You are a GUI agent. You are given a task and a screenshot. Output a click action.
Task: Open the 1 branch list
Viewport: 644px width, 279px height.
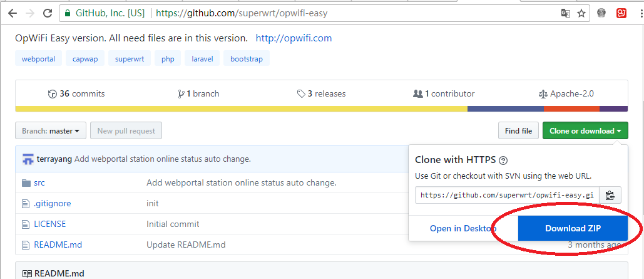click(198, 94)
